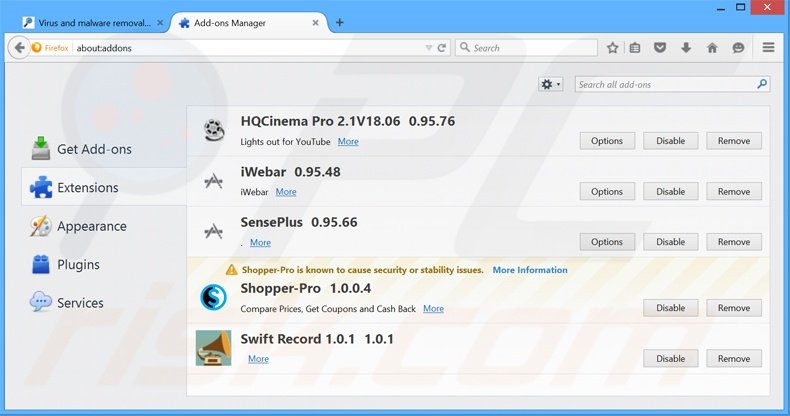Open a new tab with the plus button

tap(340, 23)
